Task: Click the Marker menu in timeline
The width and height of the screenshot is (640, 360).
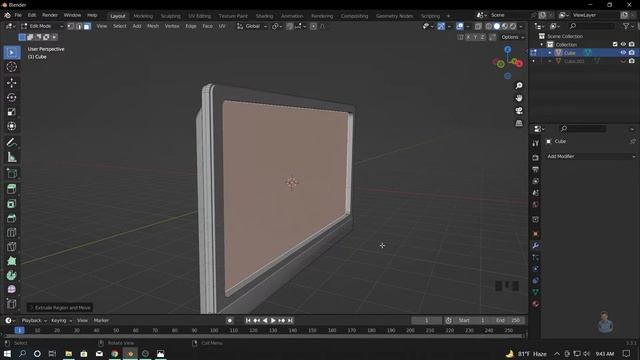Action: (x=101, y=320)
